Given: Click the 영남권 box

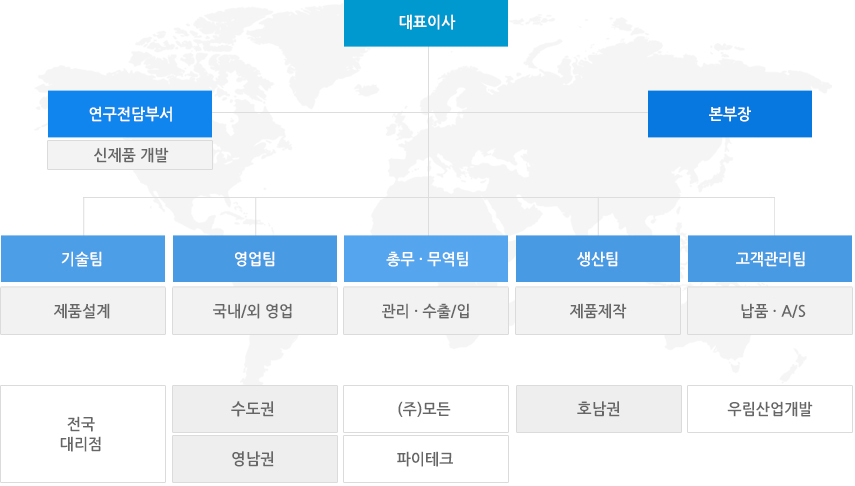Looking at the screenshot, I should [x=255, y=459].
